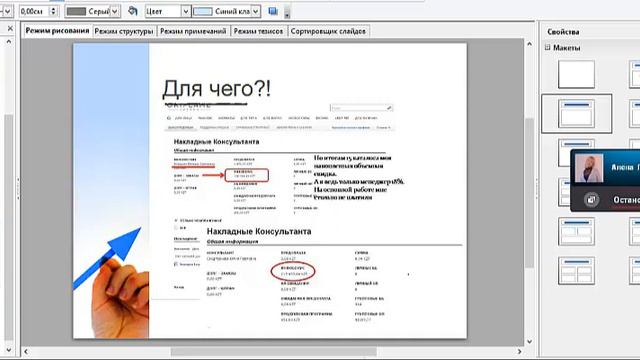Image resolution: width=640 pixels, height=360 pixels.
Task: Click the 'Свойства' panel header
Action: click(563, 32)
